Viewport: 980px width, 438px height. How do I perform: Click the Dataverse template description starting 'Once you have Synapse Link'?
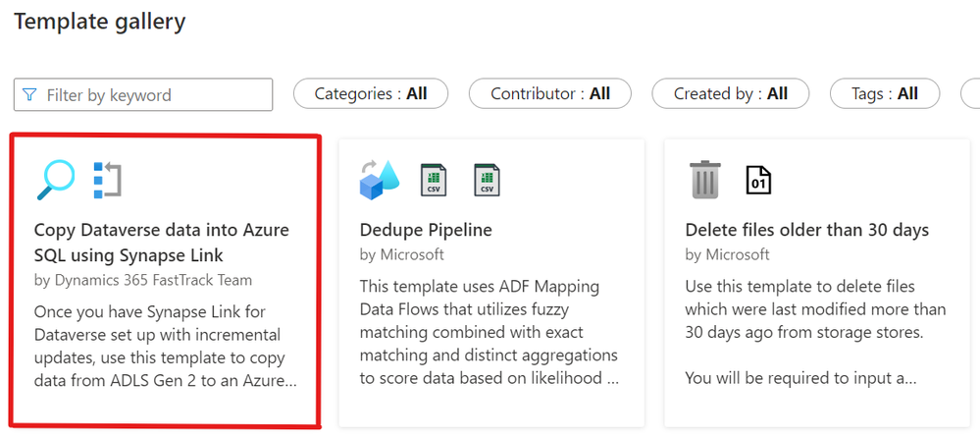pyautogui.click(x=166, y=346)
